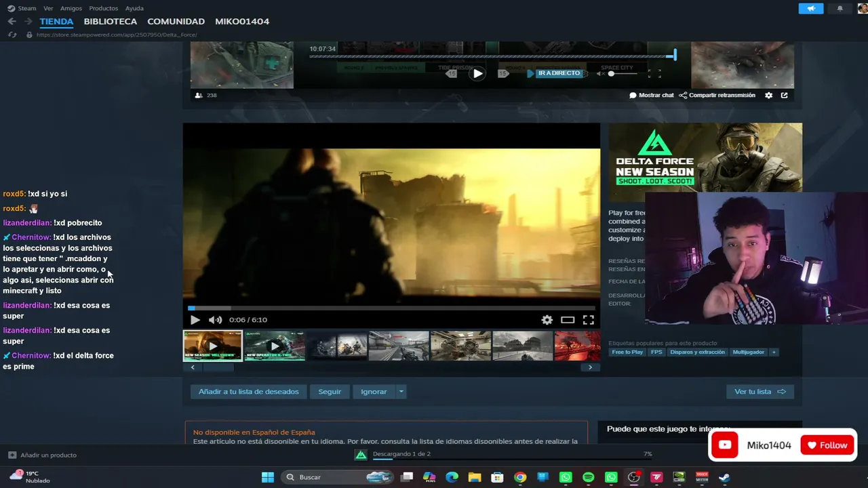Click Compartir retransmisión
The height and width of the screenshot is (488, 868).
point(717,96)
